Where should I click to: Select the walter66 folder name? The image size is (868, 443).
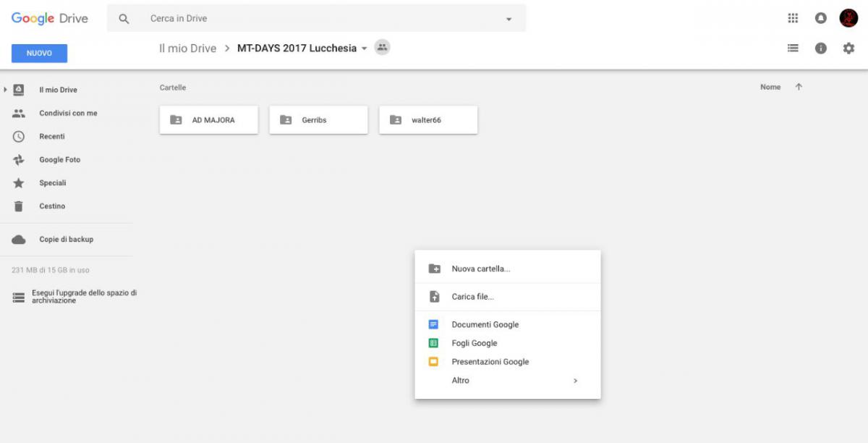(426, 120)
